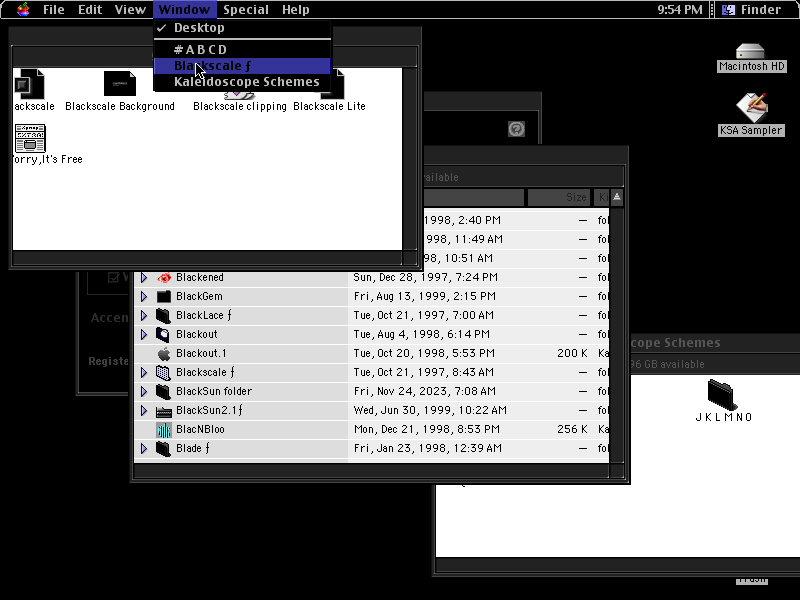
Task: Click date Sun, Dec 28, 1997, 7:24 PM
Action: click(426, 278)
